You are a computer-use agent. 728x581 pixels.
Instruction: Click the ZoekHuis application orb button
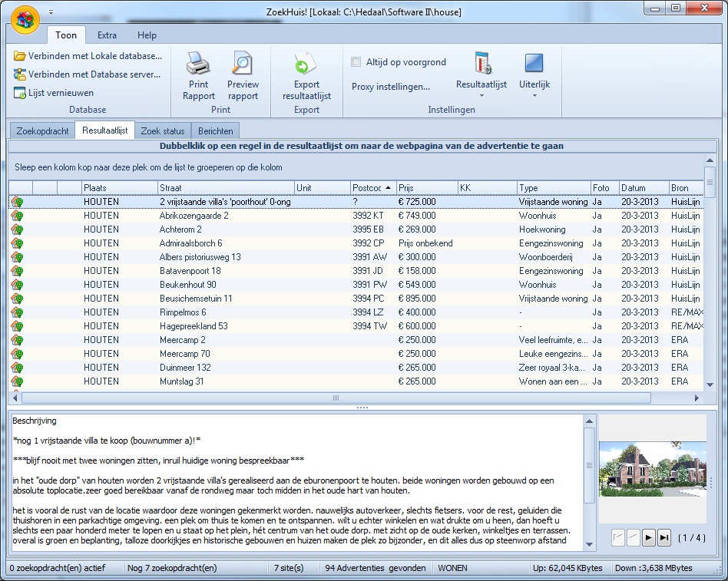tap(26, 18)
